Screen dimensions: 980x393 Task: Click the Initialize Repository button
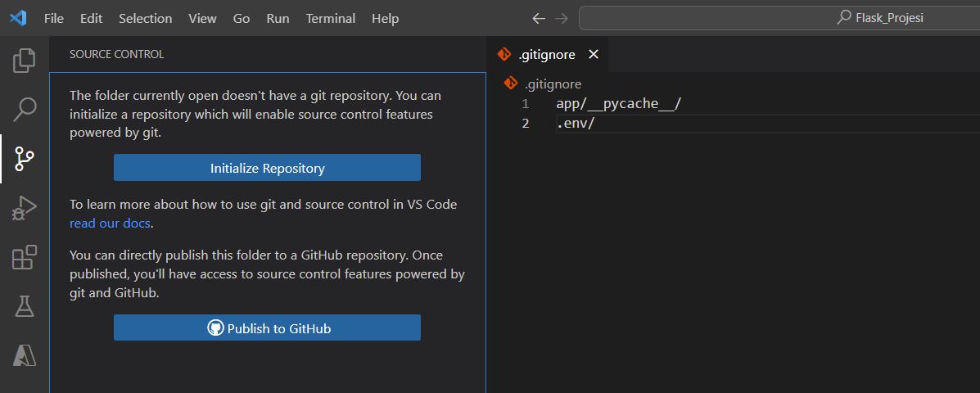coord(267,168)
